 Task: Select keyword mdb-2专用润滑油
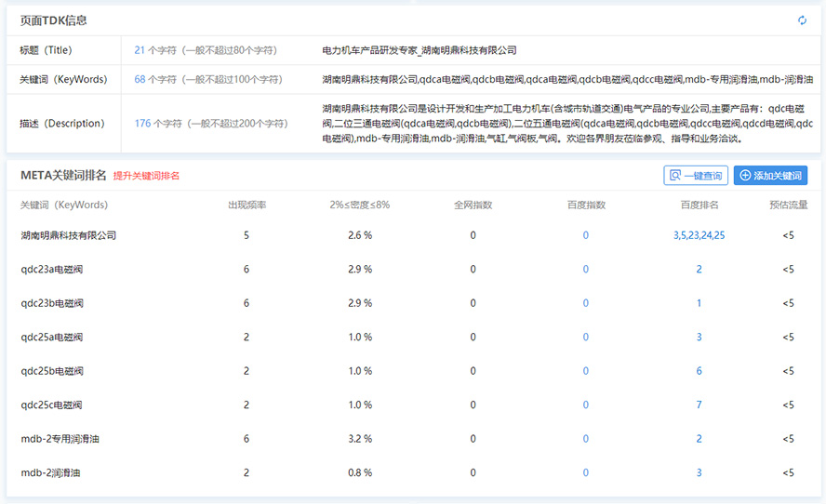tap(60, 439)
